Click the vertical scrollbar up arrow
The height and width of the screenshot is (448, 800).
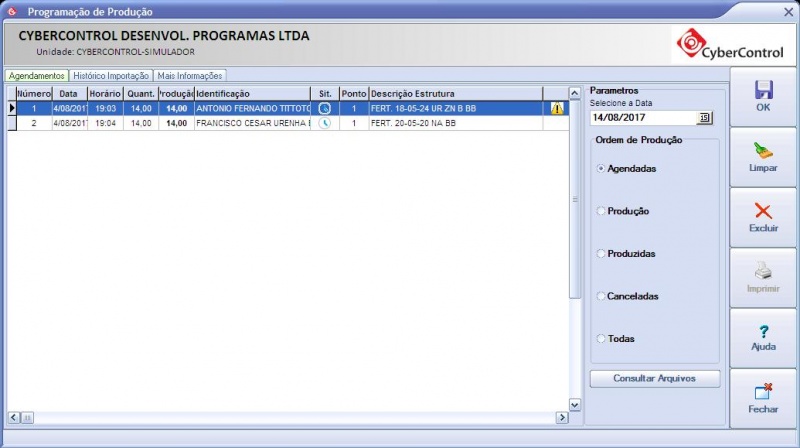(x=575, y=93)
